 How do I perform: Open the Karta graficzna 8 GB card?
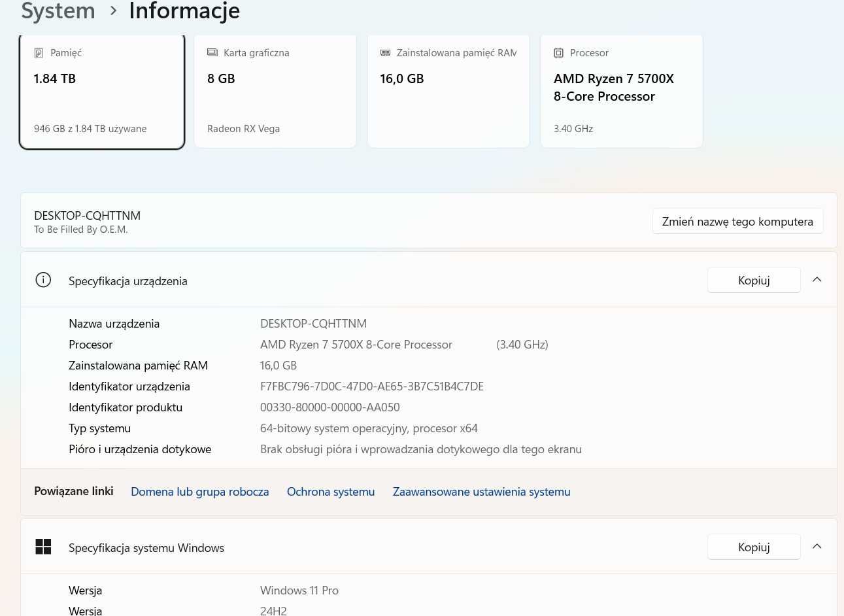pyautogui.click(x=275, y=91)
